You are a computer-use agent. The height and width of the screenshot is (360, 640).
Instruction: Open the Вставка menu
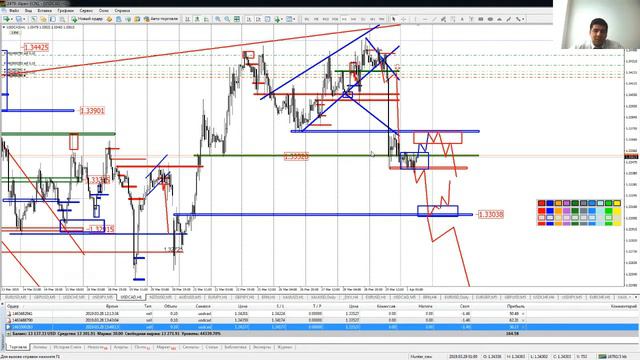(44, 11)
